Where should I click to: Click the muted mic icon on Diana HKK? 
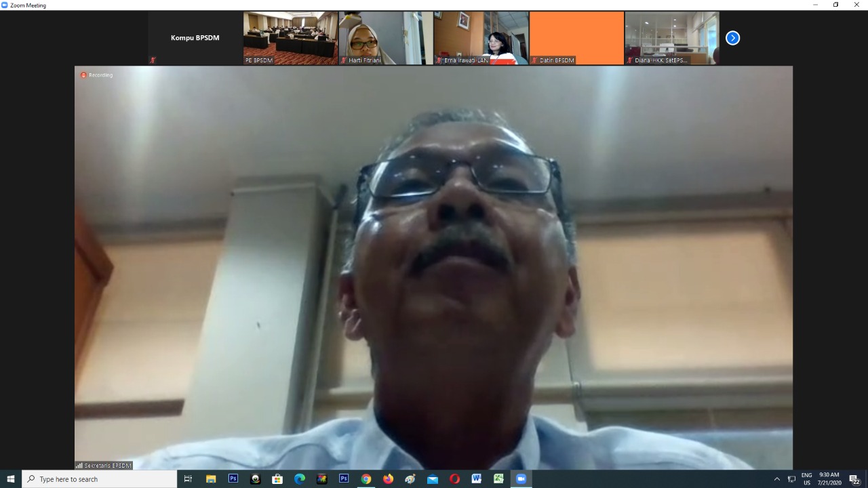point(630,60)
